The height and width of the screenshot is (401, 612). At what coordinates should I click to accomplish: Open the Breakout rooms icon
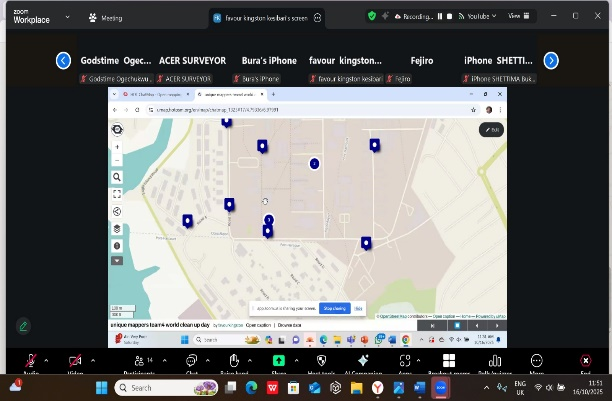pos(449,360)
